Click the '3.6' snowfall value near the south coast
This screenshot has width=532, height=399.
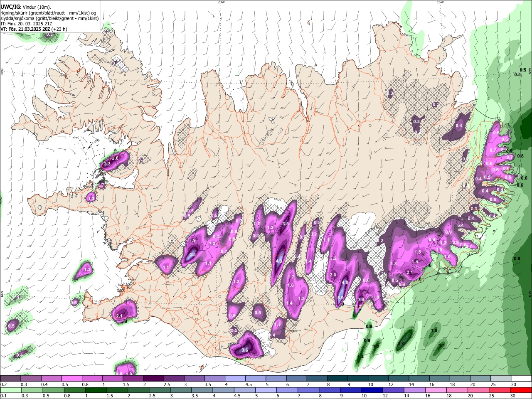click(x=245, y=350)
